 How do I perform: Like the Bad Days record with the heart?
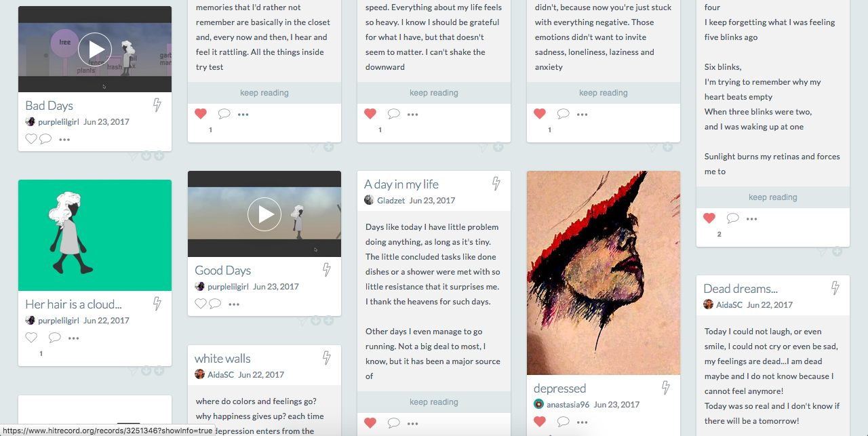click(x=31, y=139)
